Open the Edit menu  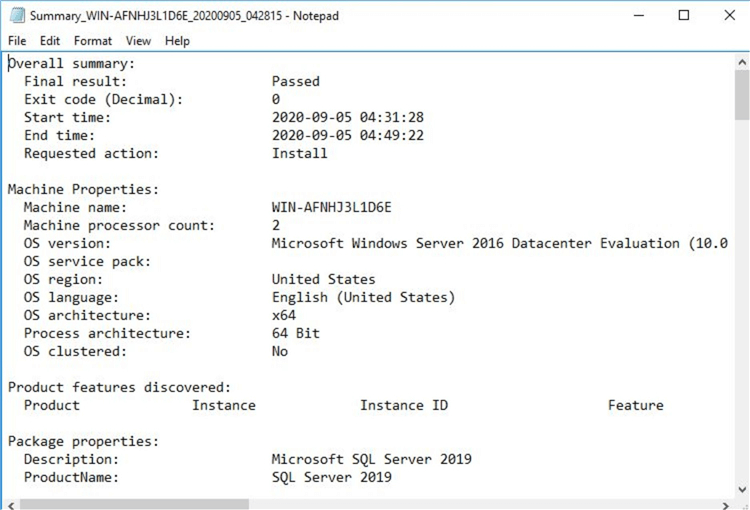point(50,41)
